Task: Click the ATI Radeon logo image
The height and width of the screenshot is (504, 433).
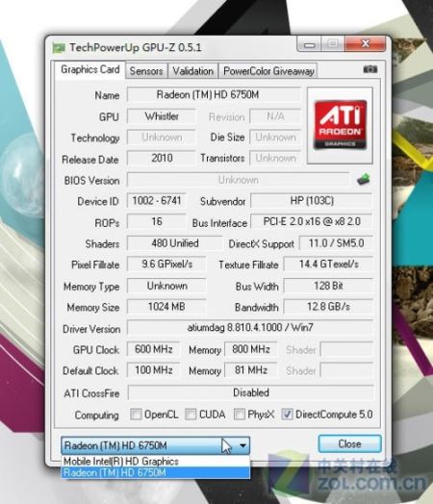Action: (x=340, y=125)
